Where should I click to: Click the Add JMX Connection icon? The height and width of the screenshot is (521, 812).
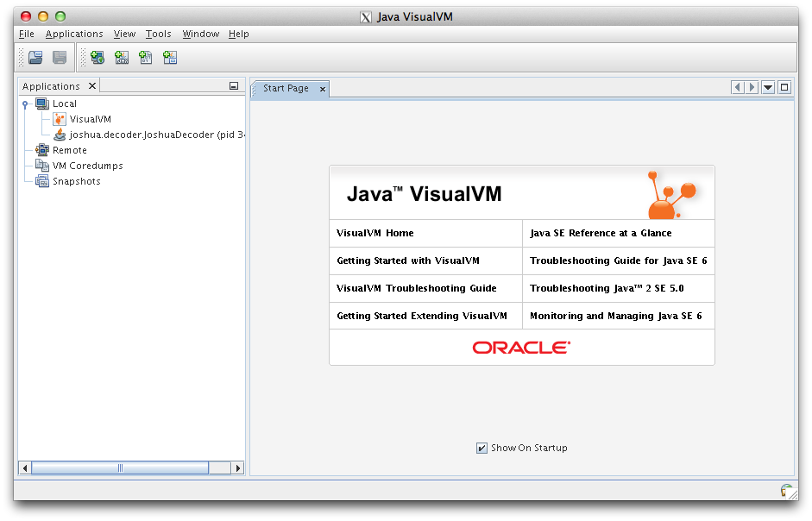(x=122, y=58)
